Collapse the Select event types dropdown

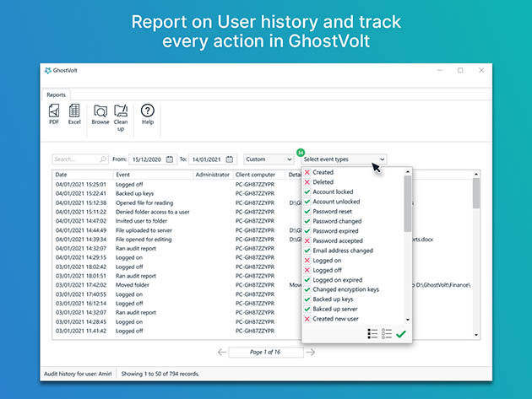click(x=344, y=159)
